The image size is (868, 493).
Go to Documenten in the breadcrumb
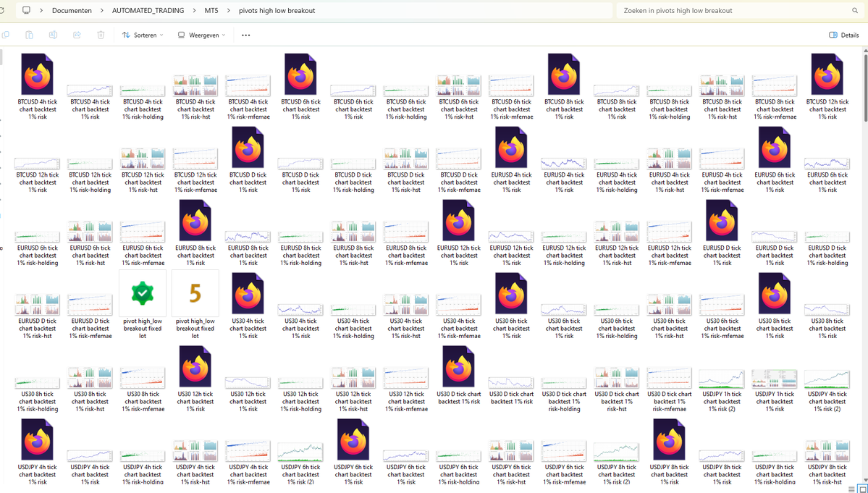pos(72,11)
